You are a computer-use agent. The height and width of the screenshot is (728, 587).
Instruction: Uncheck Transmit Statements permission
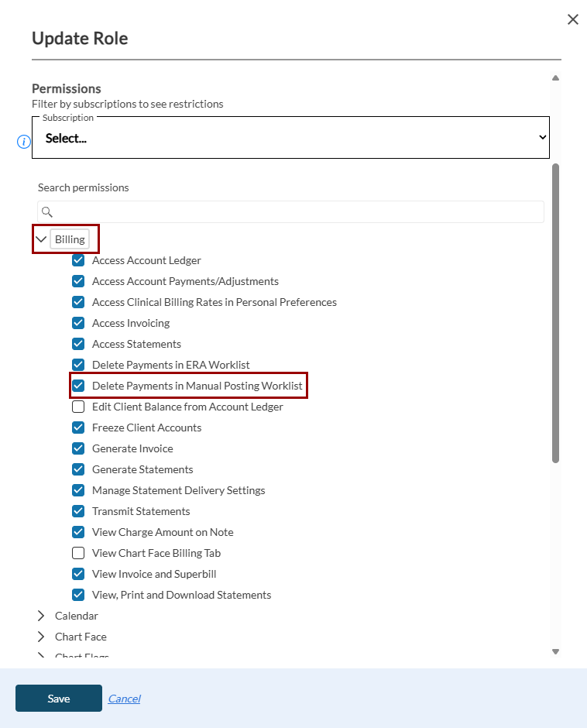pos(78,511)
